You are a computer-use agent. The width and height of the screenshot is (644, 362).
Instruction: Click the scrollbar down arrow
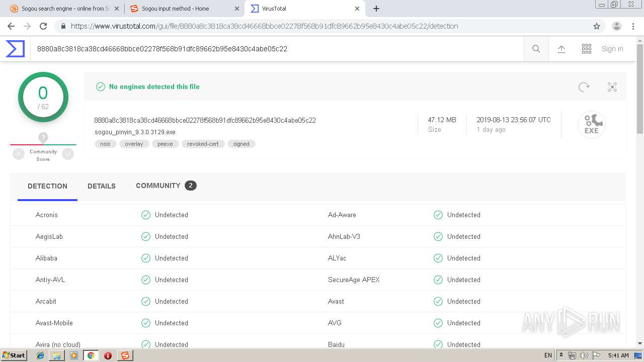(640, 343)
